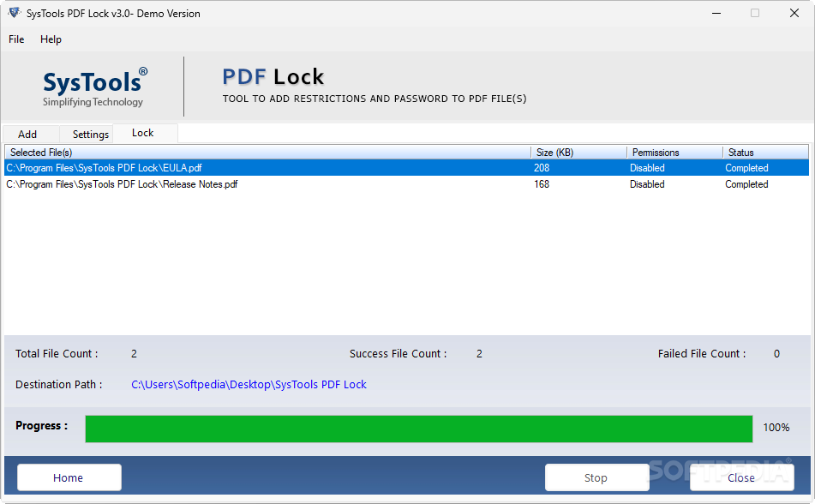Open the Help menu
Image resolution: width=815 pixels, height=504 pixels.
pos(51,39)
